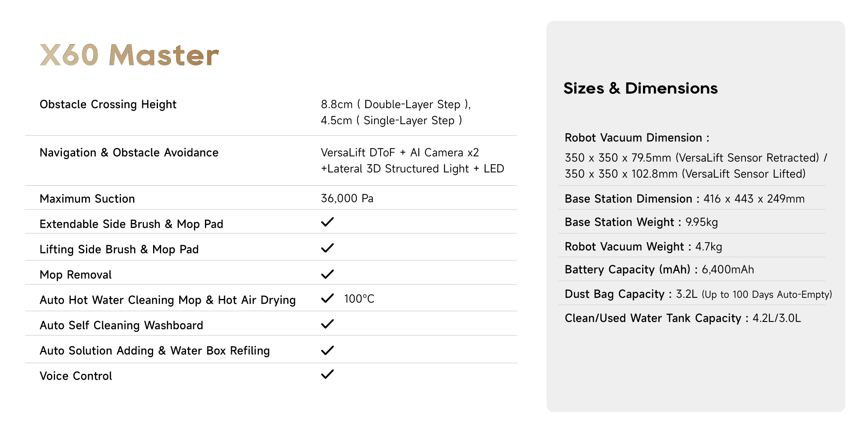This screenshot has height=434, width=868.
Task: Click the checkmark for Extendable Side Brush
Action: (x=328, y=222)
